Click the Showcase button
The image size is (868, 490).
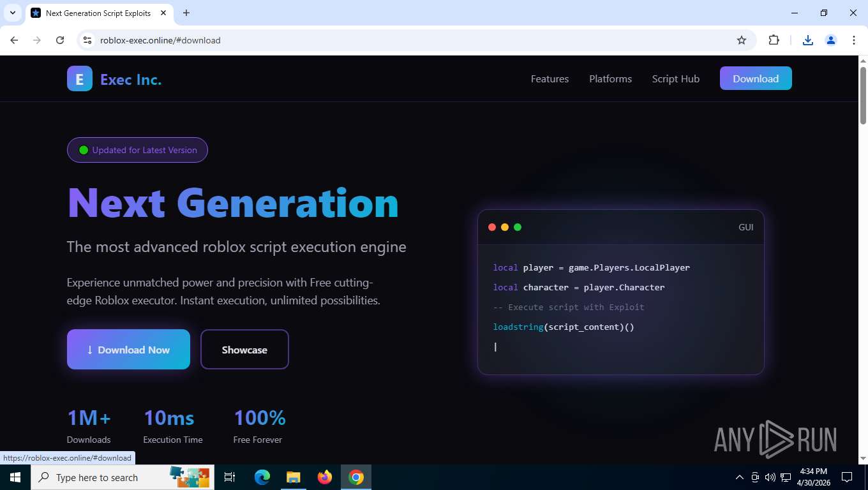[244, 349]
